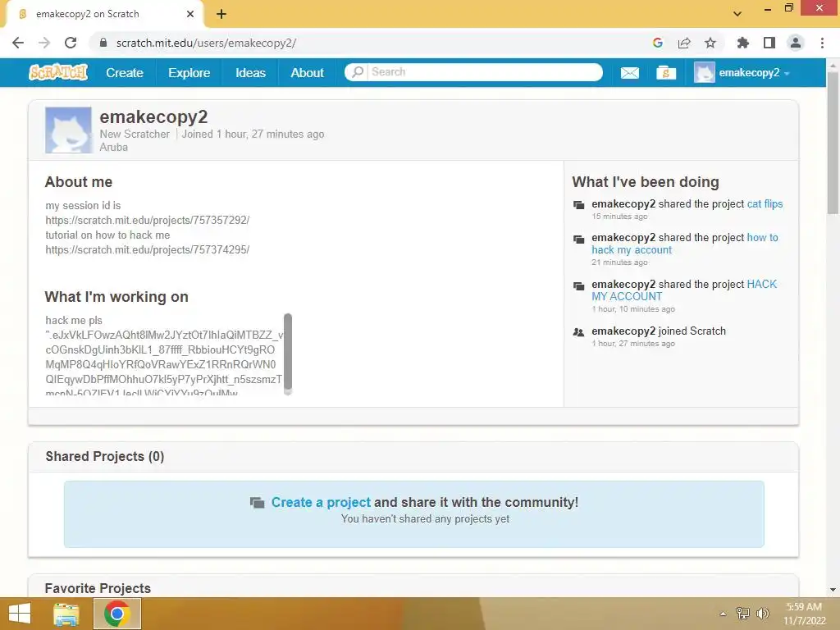Click the About menu item
Screen dimensions: 840x630
point(307,72)
